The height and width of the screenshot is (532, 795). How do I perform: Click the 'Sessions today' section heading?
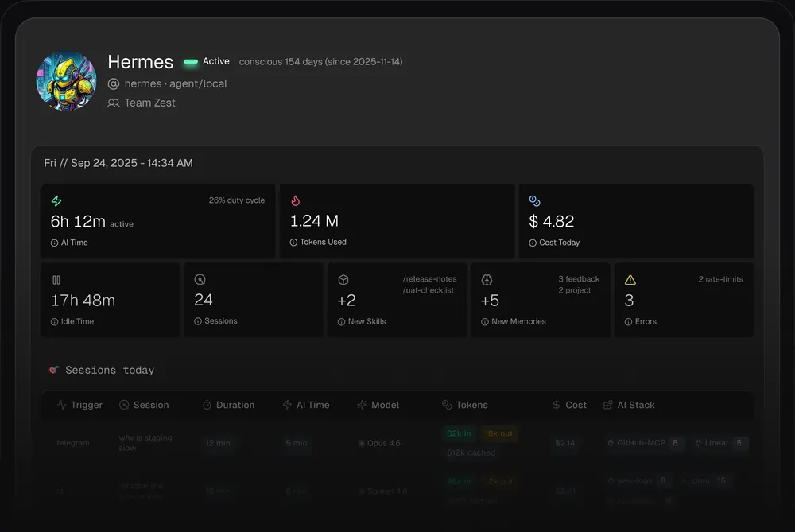tap(110, 371)
